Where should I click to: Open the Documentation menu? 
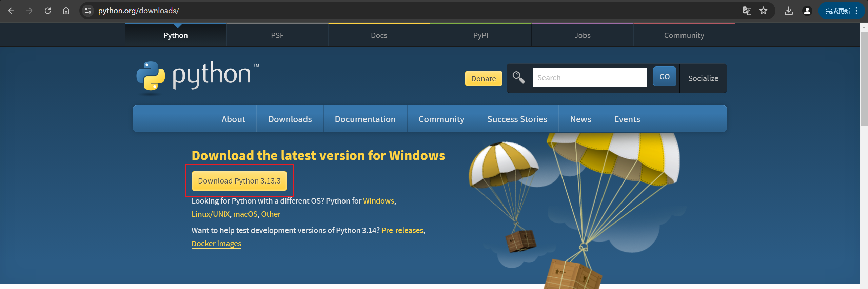pyautogui.click(x=365, y=119)
